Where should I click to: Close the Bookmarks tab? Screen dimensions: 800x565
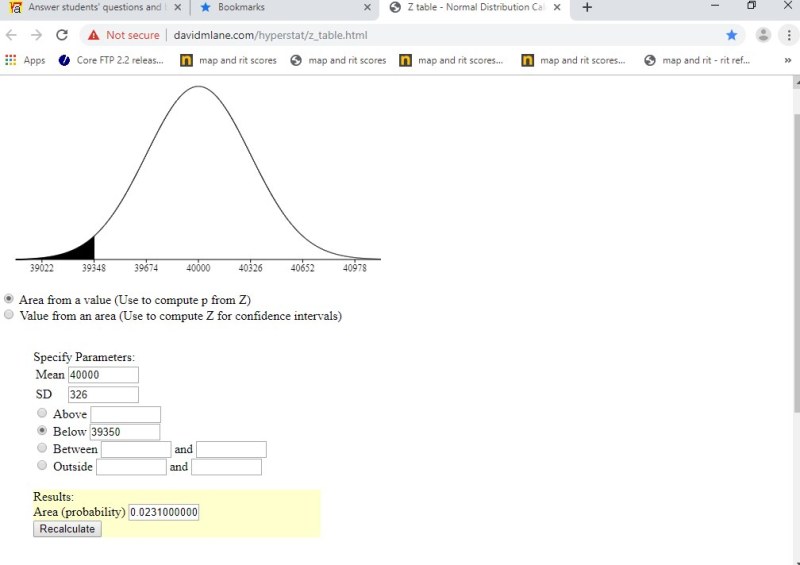click(367, 7)
